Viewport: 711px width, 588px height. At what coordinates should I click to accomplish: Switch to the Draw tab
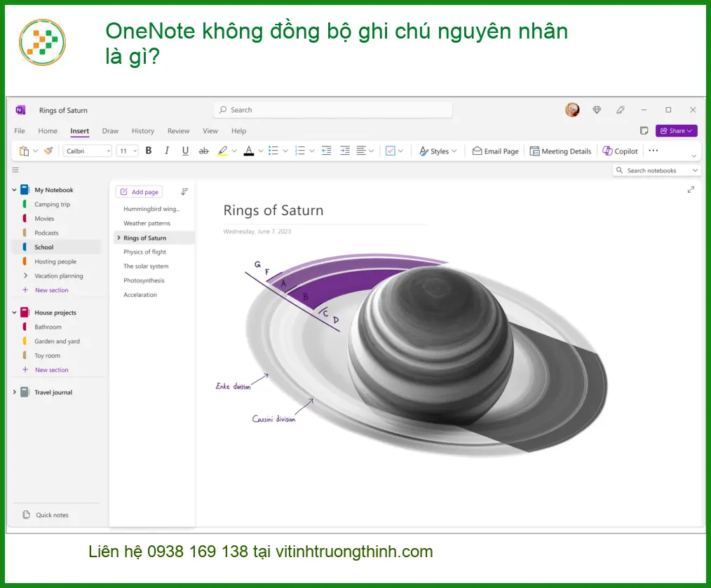coord(110,130)
